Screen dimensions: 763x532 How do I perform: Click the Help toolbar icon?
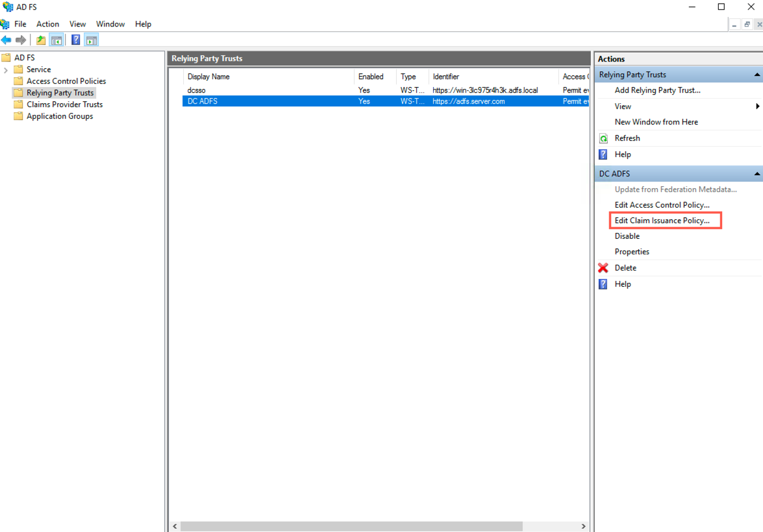pyautogui.click(x=75, y=39)
